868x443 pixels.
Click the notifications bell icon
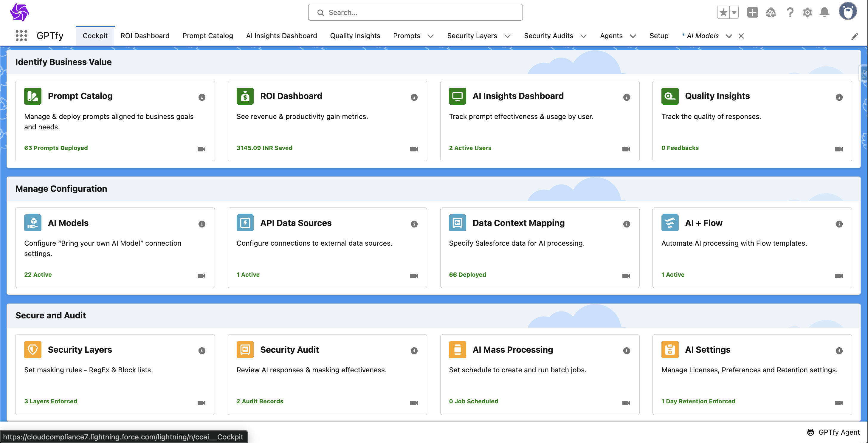pyautogui.click(x=824, y=13)
